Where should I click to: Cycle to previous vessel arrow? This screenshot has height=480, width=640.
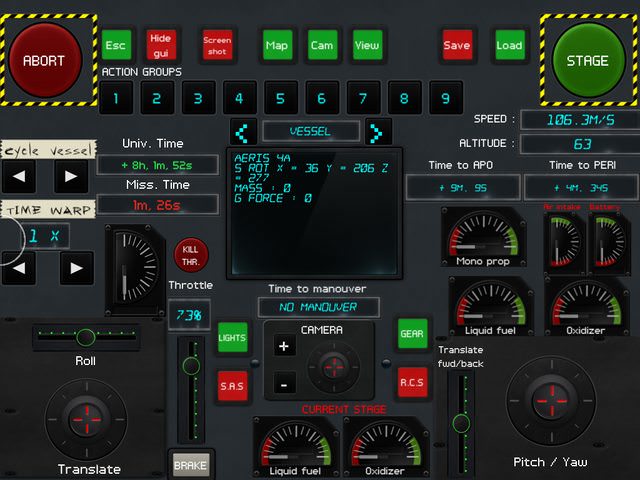19,176
